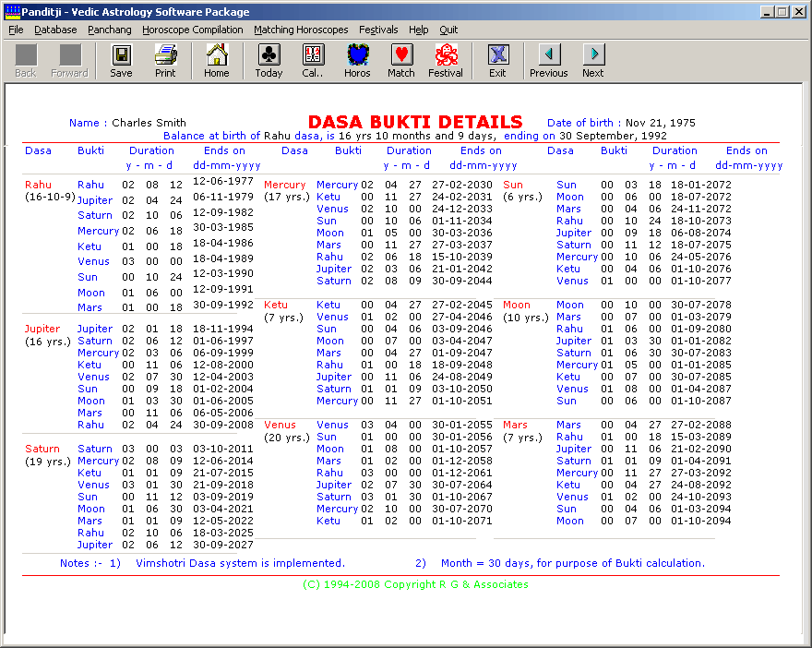Image resolution: width=812 pixels, height=648 pixels.
Task: Open the Festivals menu
Action: tap(378, 30)
